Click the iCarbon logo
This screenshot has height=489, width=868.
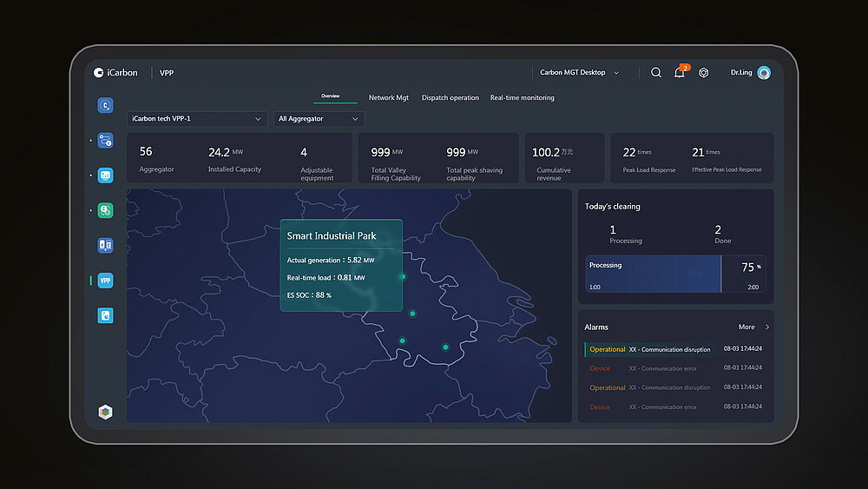tap(115, 73)
